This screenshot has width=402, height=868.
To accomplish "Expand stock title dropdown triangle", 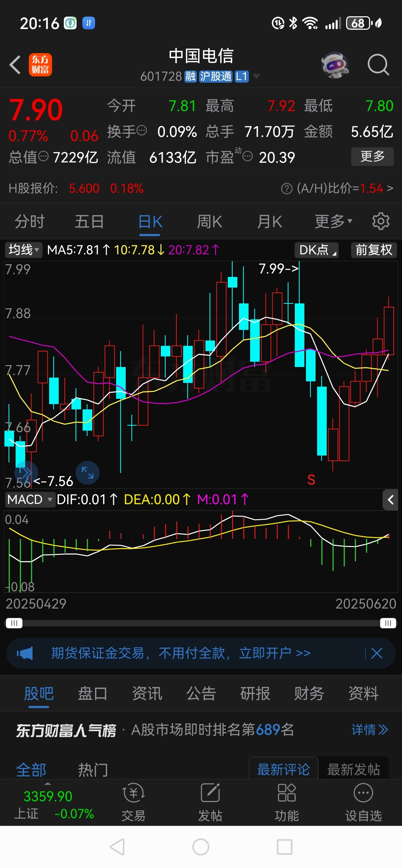I will [257, 77].
